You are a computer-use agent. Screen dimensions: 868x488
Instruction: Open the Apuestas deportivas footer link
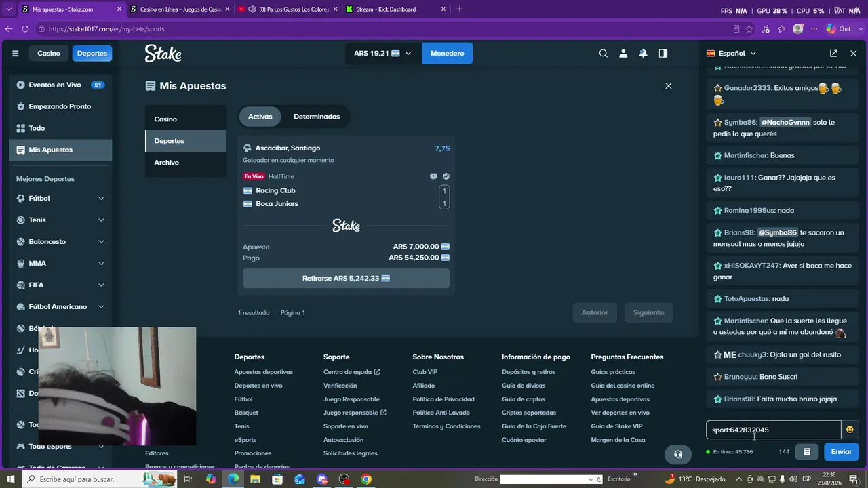[x=264, y=372]
